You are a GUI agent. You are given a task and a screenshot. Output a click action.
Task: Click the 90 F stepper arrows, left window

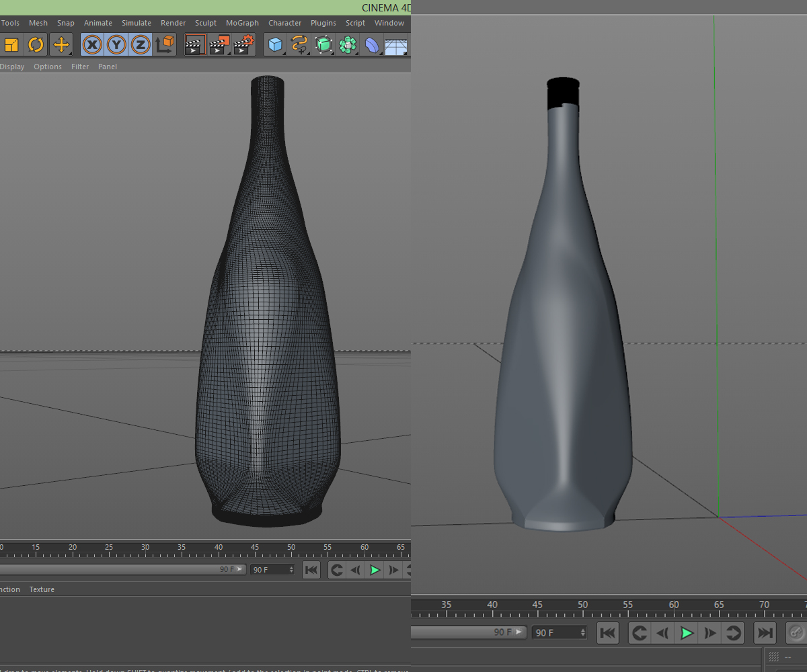pyautogui.click(x=291, y=569)
